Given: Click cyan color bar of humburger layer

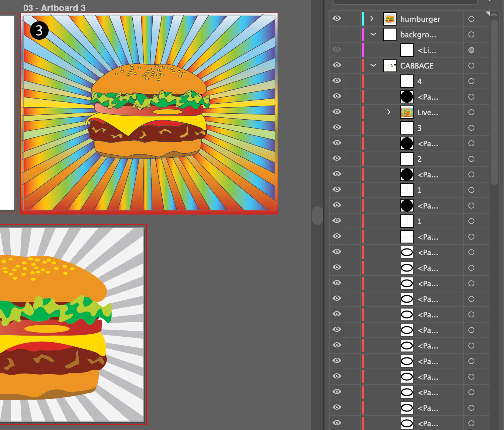Looking at the screenshot, I should click(362, 19).
